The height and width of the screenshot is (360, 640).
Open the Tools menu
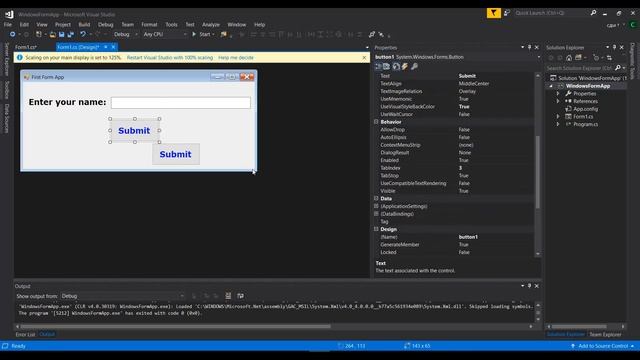coord(171,24)
